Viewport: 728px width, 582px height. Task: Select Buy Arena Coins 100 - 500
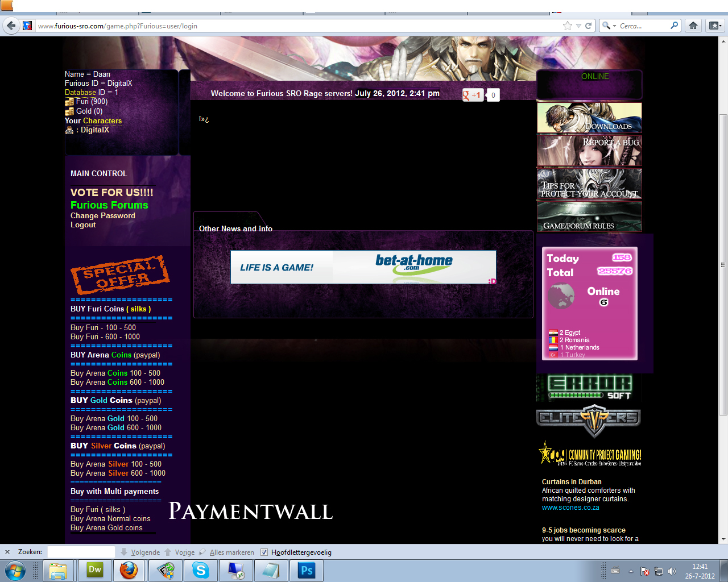115,373
